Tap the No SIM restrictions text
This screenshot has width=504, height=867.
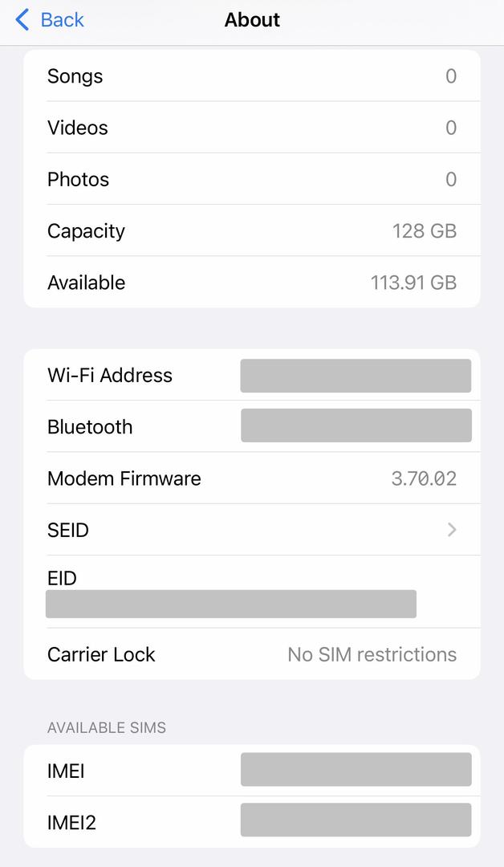pos(372,654)
